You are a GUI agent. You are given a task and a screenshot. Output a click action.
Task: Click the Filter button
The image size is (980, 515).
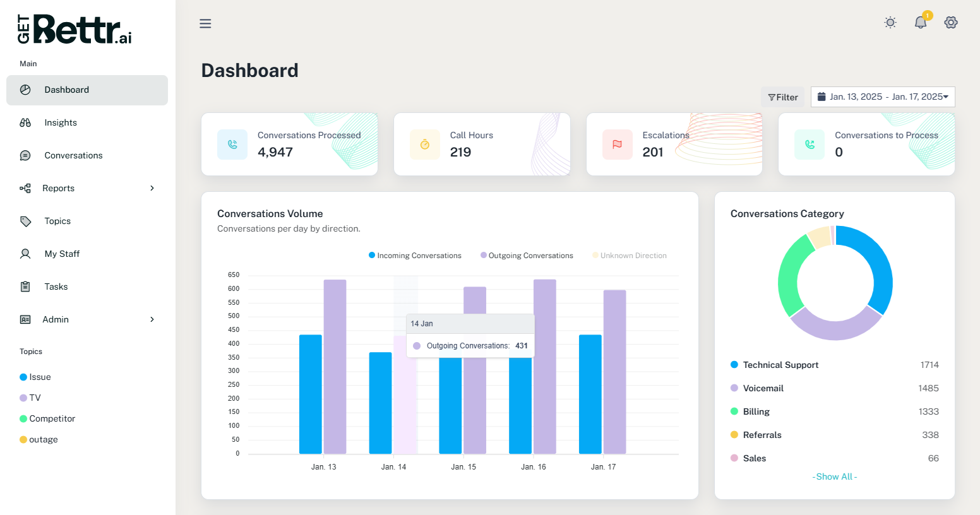pos(783,97)
